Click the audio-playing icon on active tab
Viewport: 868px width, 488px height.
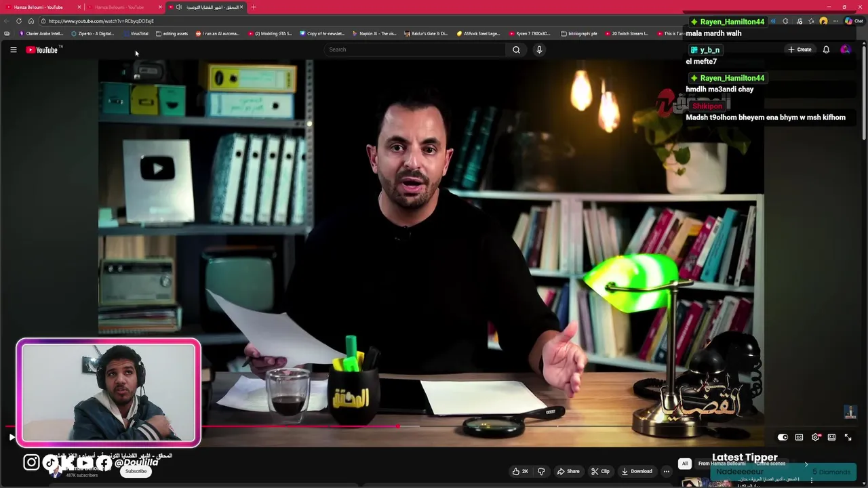pos(178,7)
